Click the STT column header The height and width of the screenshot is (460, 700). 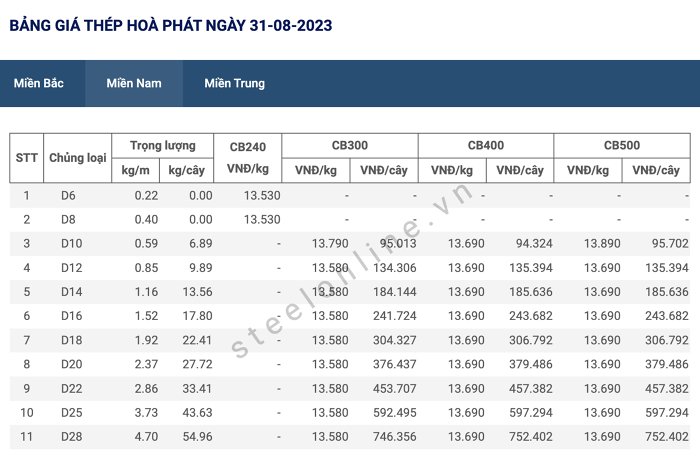(x=26, y=158)
